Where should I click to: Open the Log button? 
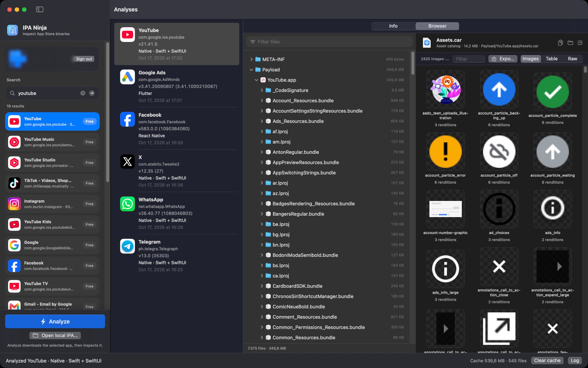point(575,360)
